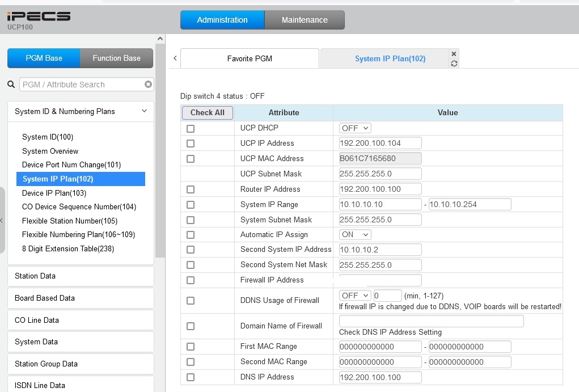Open the Automatic IP Assign dropdown
The height and width of the screenshot is (392, 579).
355,234
